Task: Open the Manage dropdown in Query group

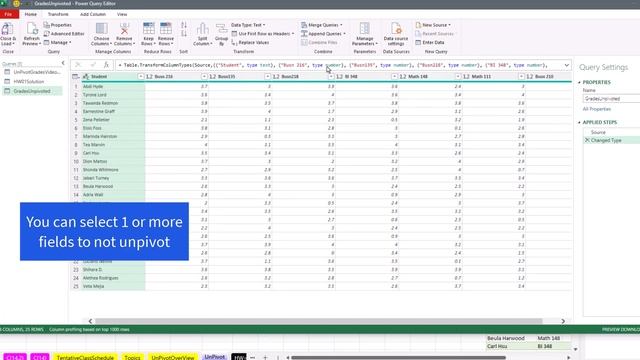Action: coord(58,42)
